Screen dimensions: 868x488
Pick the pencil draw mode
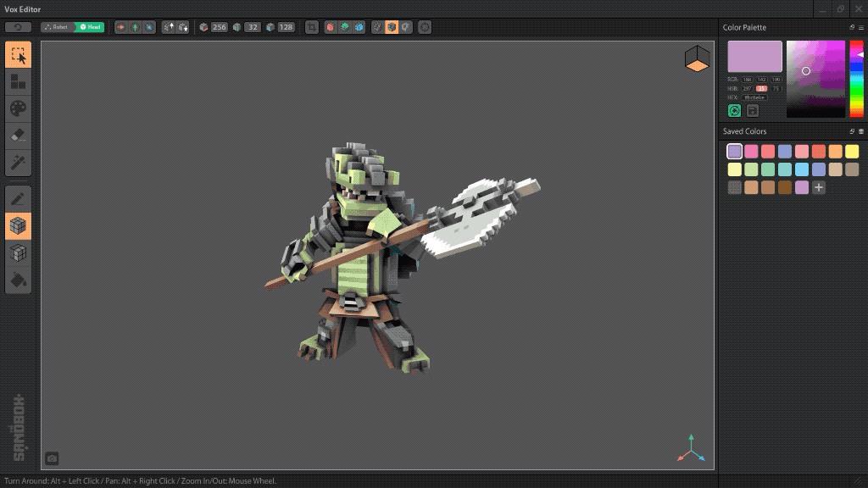click(19, 200)
